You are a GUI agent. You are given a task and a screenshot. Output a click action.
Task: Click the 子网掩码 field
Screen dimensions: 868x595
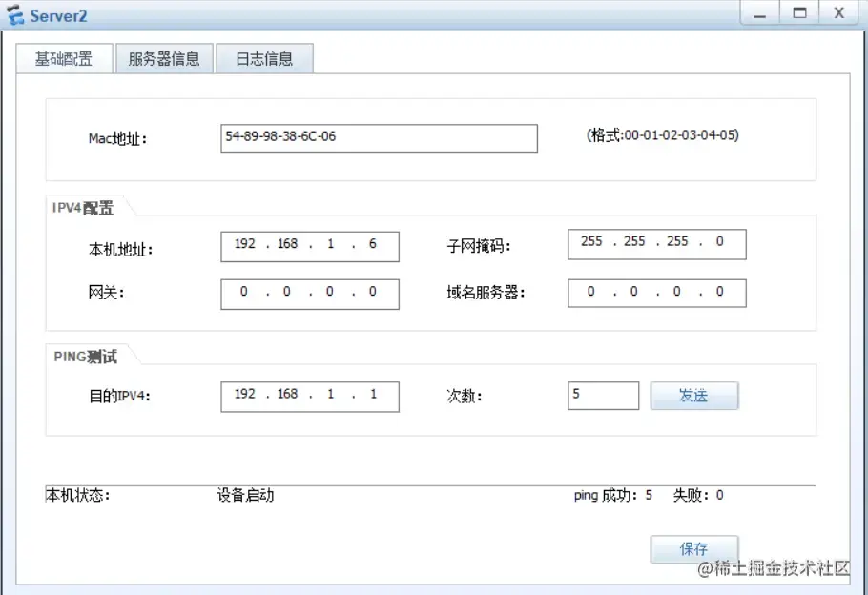coord(656,244)
